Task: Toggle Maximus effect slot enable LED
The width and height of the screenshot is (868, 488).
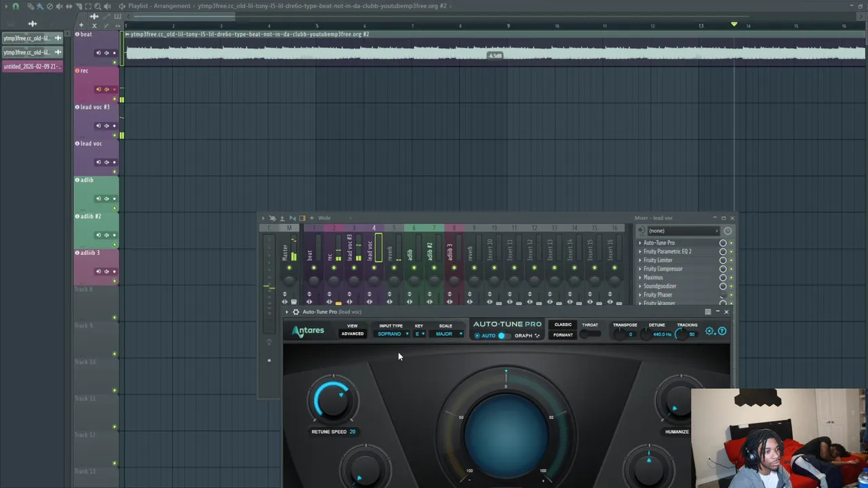Action: tap(731, 277)
